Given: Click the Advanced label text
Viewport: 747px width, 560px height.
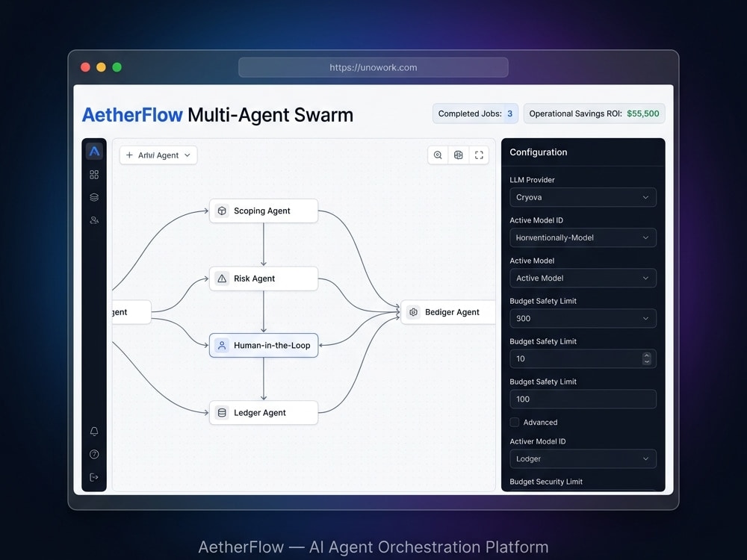Looking at the screenshot, I should (x=540, y=423).
